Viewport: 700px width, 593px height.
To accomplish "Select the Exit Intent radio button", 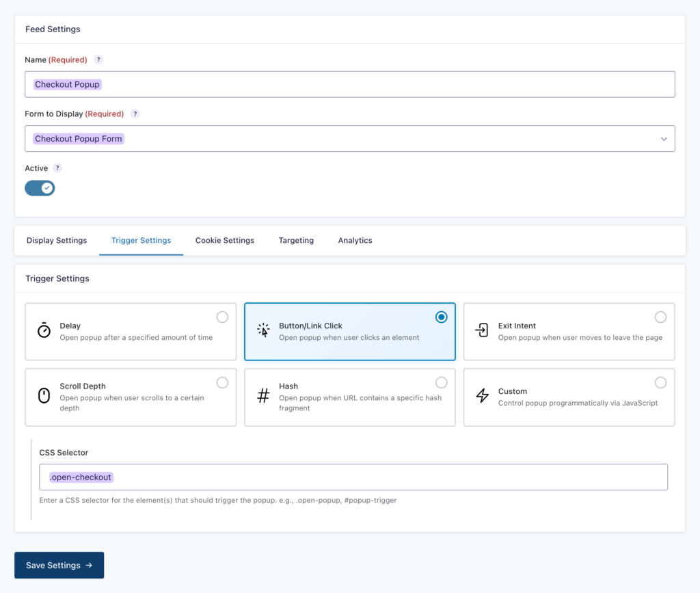I will pos(660,317).
